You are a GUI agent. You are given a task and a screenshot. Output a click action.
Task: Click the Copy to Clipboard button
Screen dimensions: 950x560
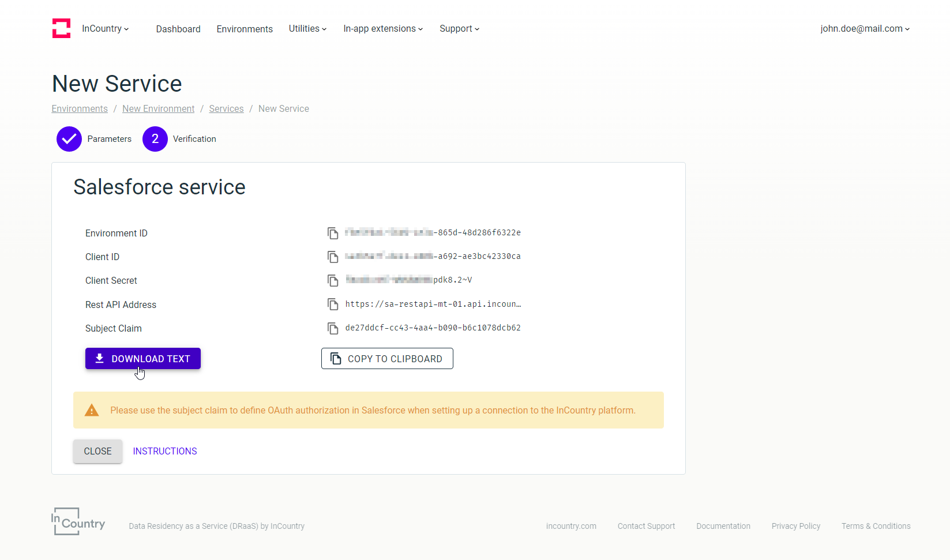point(387,359)
